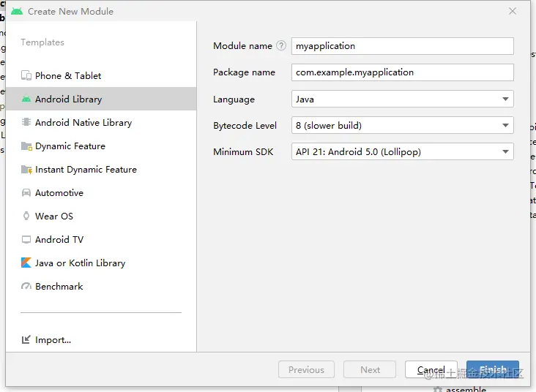Click the Module name help icon

(281, 46)
